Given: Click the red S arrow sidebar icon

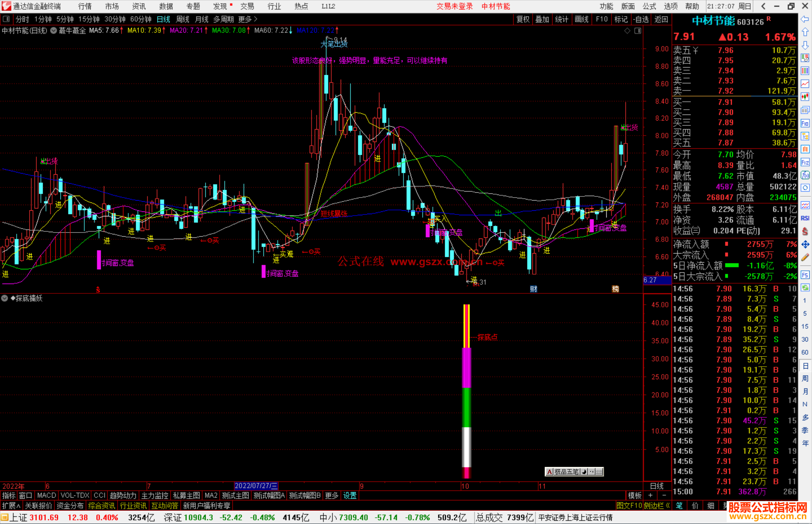Looking at the screenshot, I should click(x=805, y=231).
